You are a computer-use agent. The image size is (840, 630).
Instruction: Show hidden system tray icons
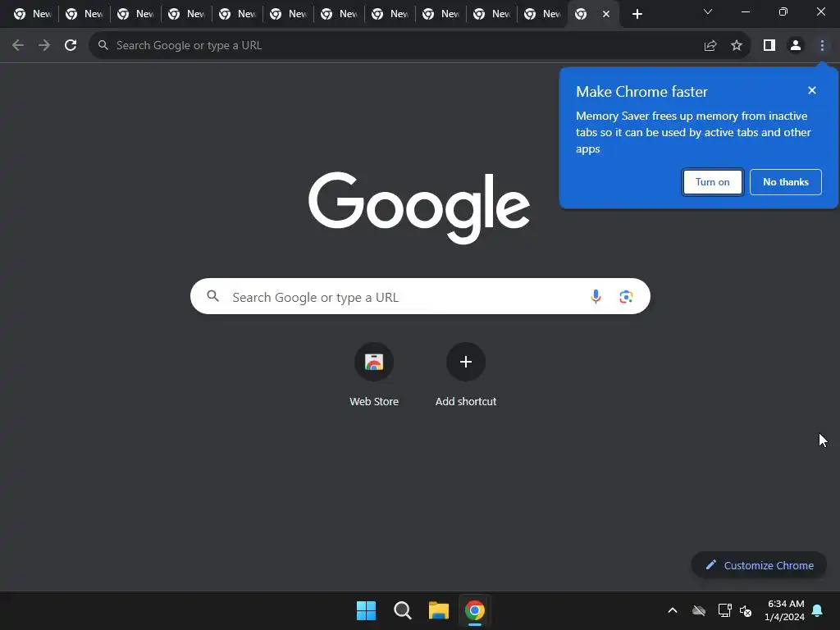click(673, 610)
